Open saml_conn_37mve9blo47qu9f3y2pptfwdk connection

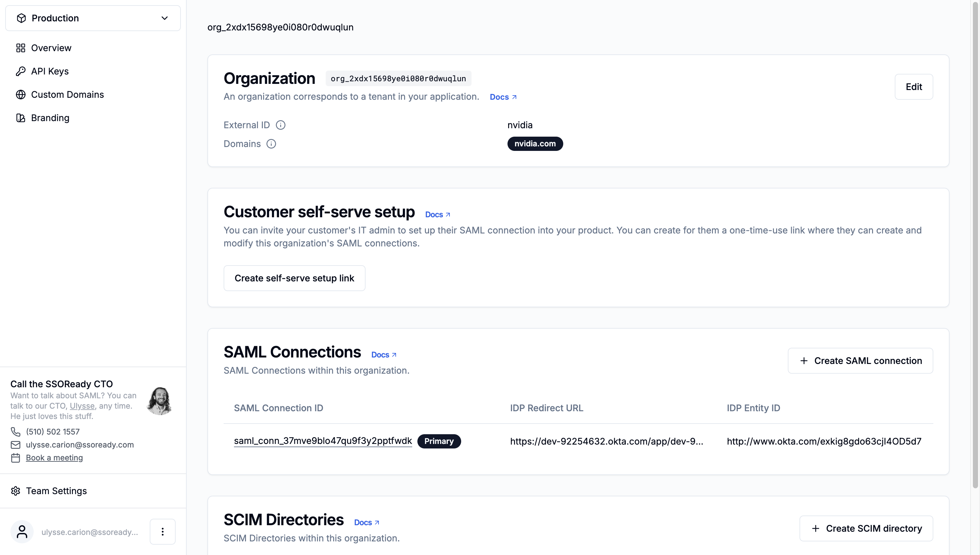coord(323,441)
